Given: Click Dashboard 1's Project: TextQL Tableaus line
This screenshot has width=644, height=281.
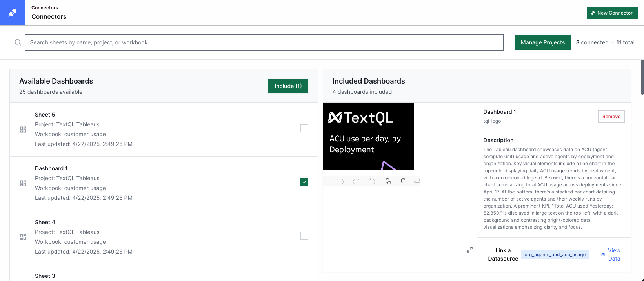Looking at the screenshot, I should tap(67, 178).
